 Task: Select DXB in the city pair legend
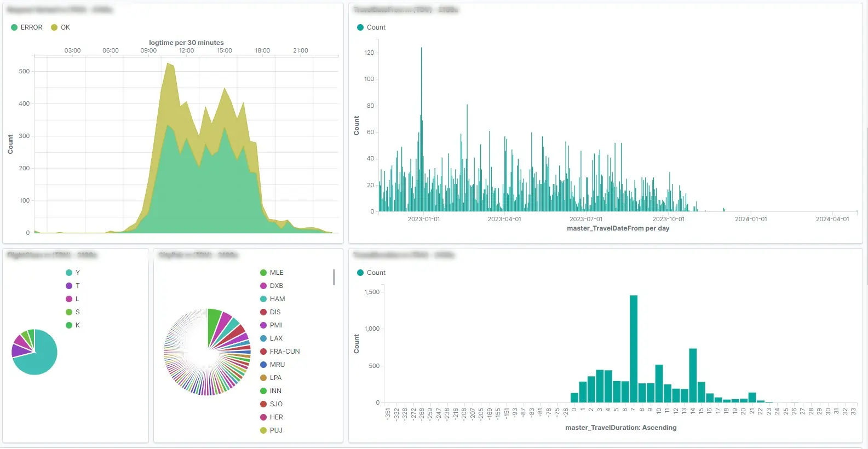[272, 286]
